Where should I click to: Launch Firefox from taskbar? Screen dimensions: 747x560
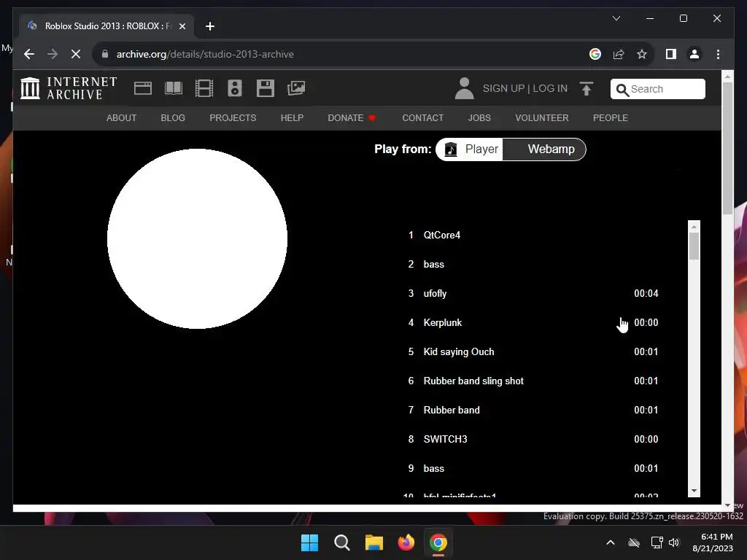(x=406, y=542)
